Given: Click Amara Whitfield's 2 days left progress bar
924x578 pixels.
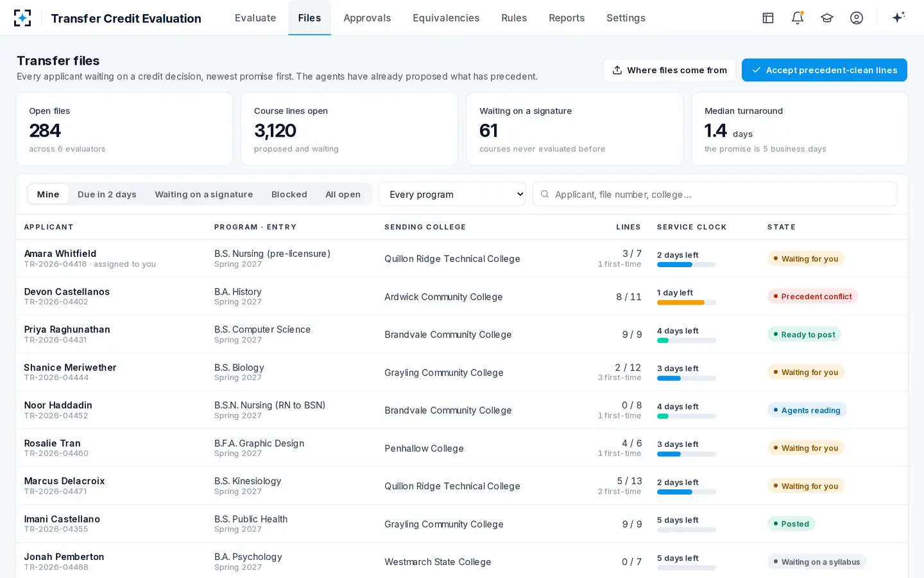Looking at the screenshot, I should 687,265.
